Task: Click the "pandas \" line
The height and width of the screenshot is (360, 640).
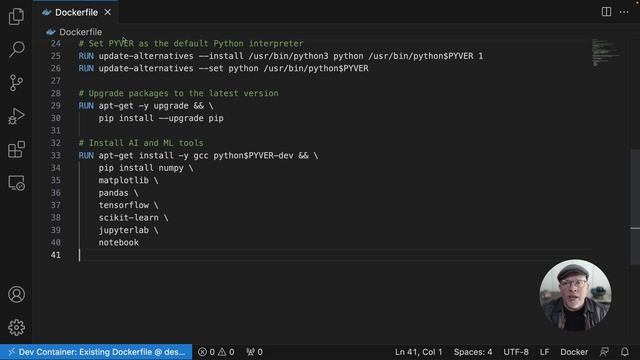Action: coord(118,193)
